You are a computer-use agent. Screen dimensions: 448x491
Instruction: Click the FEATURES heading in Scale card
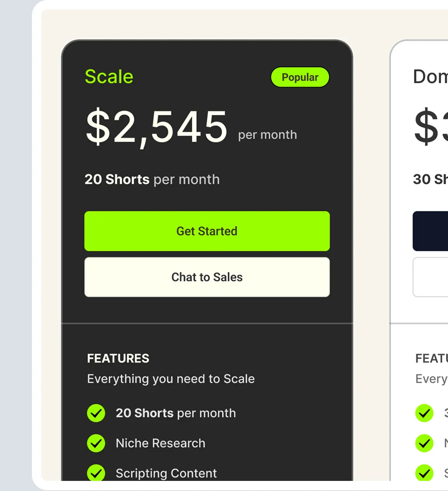[118, 359]
